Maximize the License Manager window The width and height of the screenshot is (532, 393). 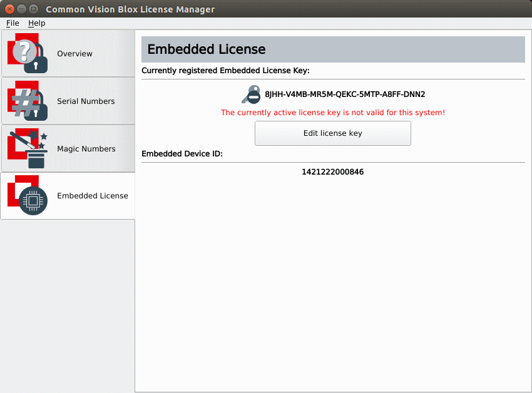33,9
